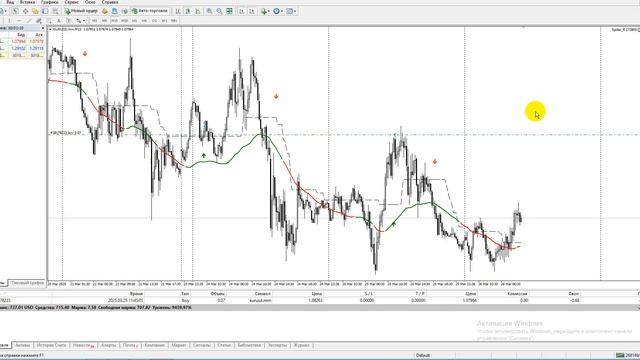Click the connection status bars indicator
640x360 pixels.
[620, 356]
